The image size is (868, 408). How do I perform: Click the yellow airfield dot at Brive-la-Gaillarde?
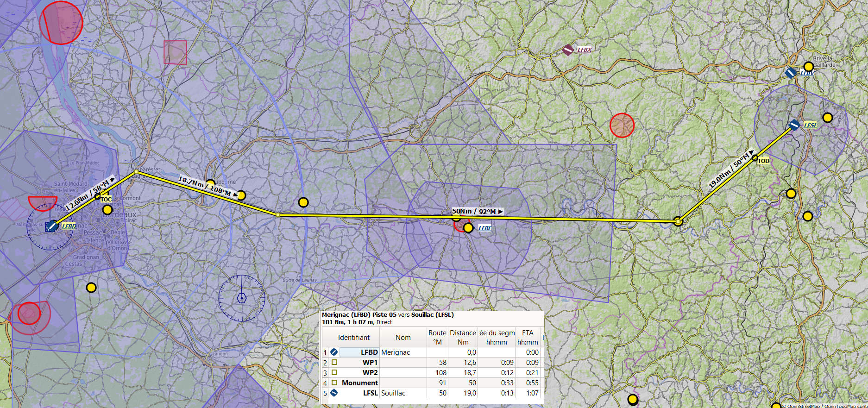[x=809, y=67]
